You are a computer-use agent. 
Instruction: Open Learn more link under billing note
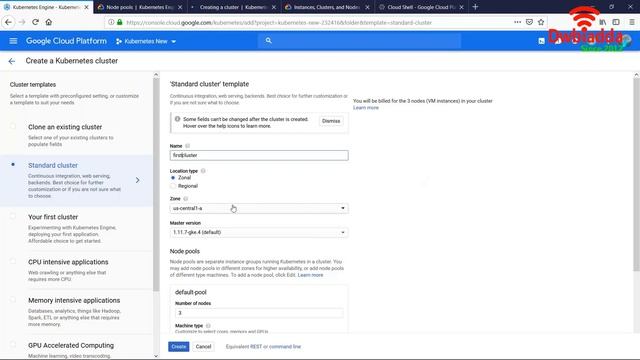point(366,108)
